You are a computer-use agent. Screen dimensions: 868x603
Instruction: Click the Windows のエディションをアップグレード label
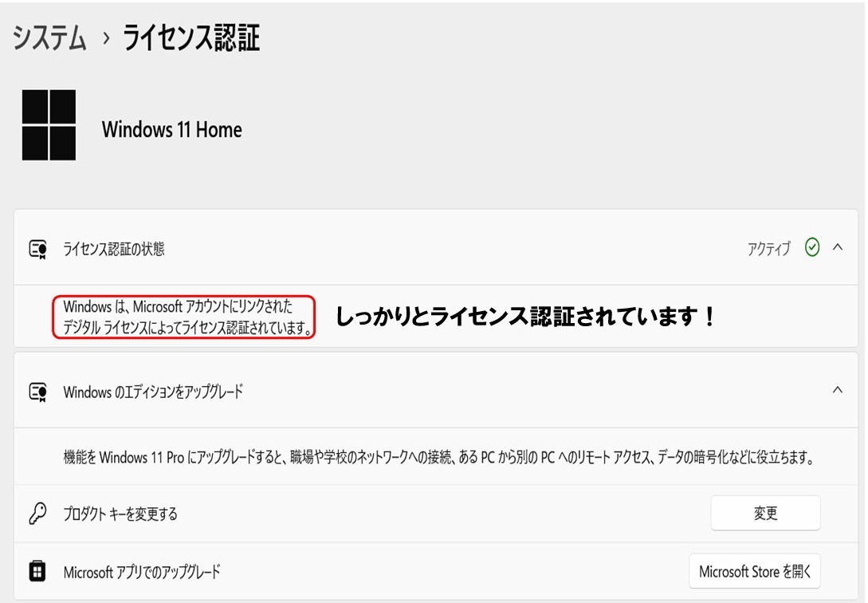(153, 392)
